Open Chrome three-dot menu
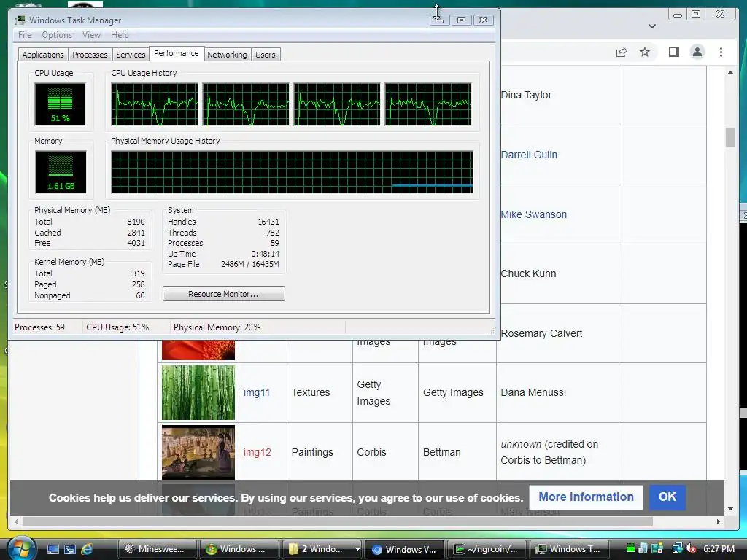The image size is (747, 560). [x=721, y=52]
